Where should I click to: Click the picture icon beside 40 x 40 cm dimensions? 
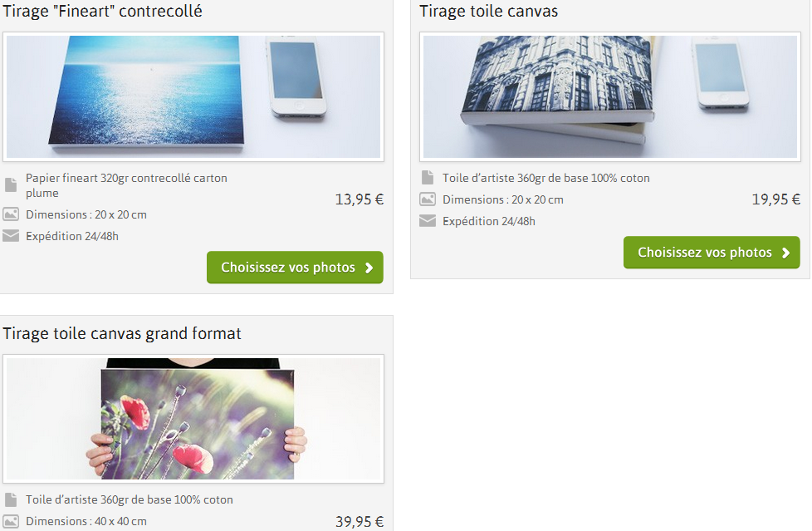click(11, 521)
